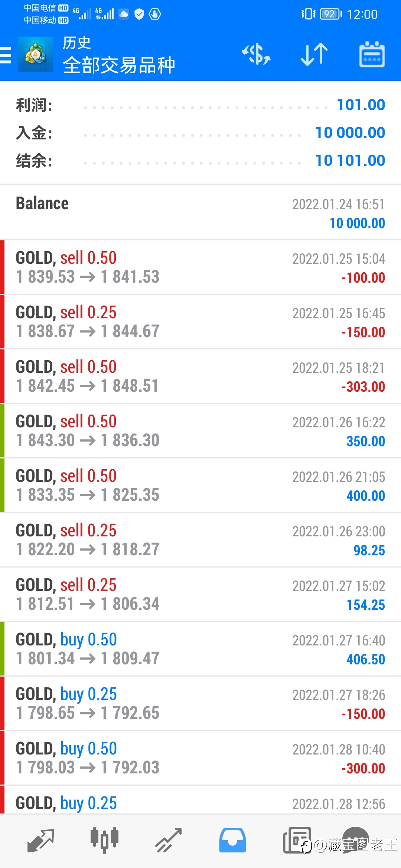Open the hamburger side menu
The width and height of the screenshot is (401, 868).
pos(6,55)
